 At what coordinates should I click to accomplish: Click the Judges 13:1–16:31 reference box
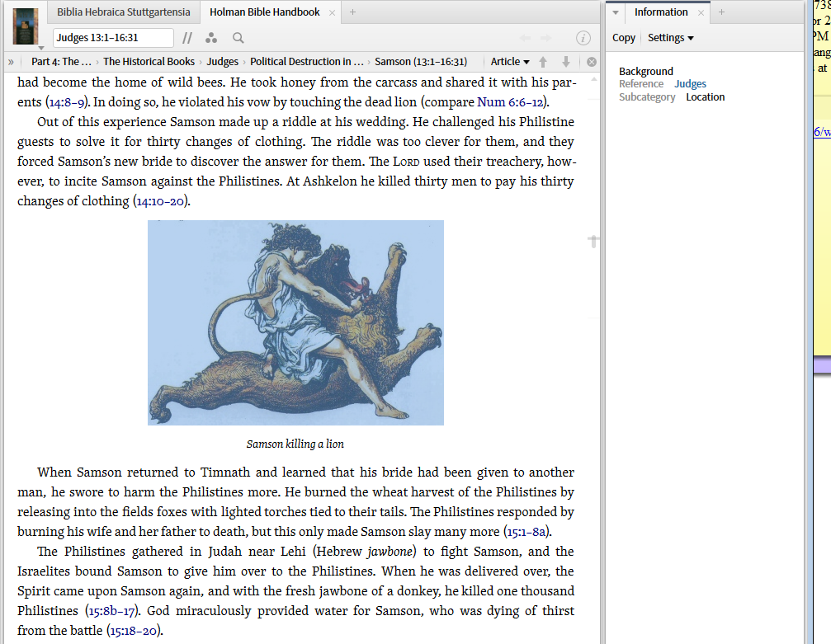click(x=113, y=38)
